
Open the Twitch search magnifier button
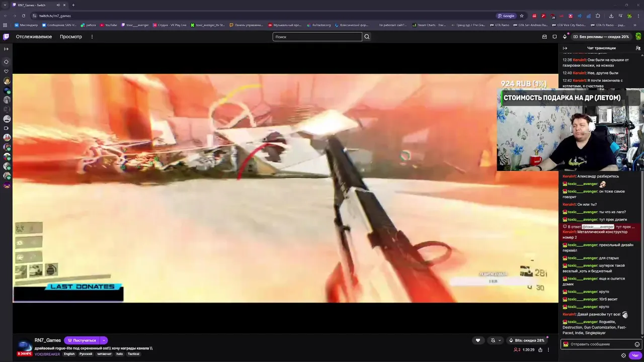tap(367, 37)
